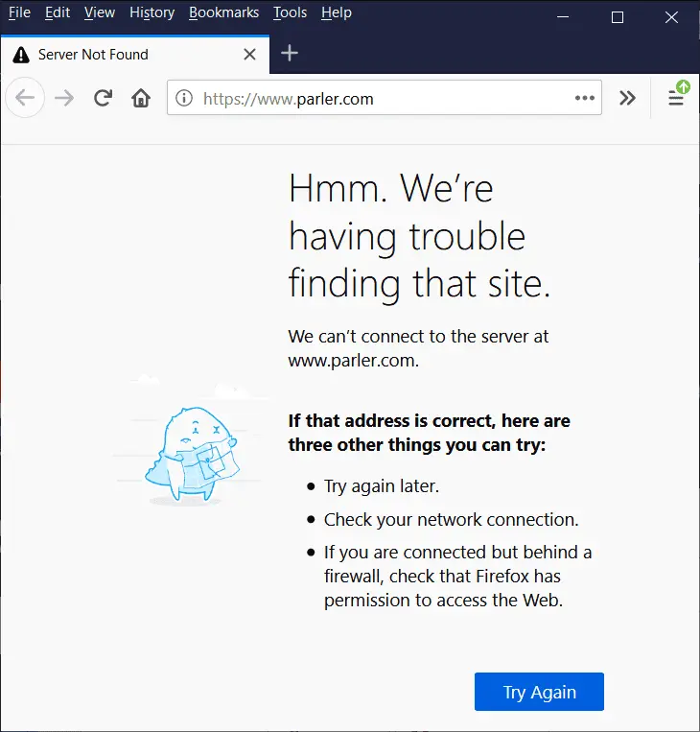
Task: Click the Back navigation arrow
Action: tap(25, 98)
